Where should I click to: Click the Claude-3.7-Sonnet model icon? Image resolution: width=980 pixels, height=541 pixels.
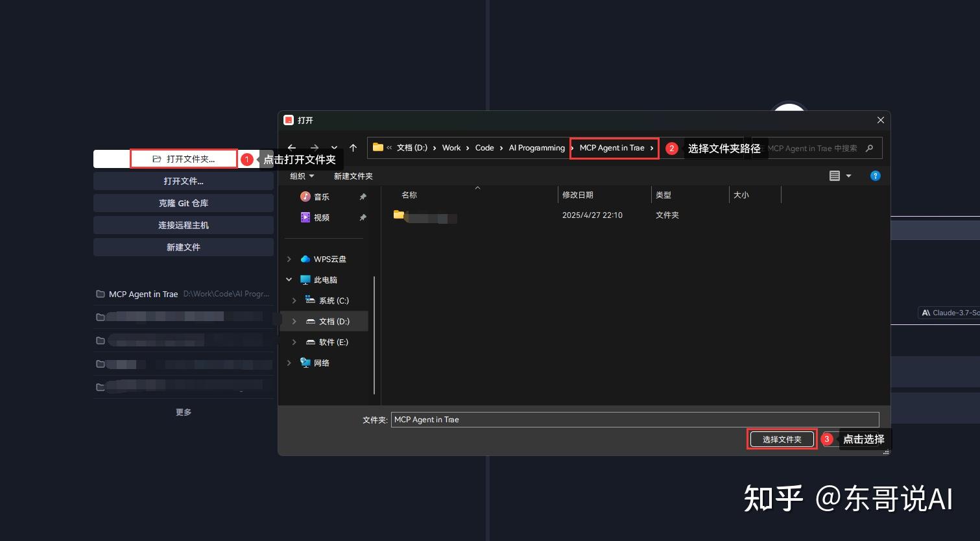coord(926,313)
